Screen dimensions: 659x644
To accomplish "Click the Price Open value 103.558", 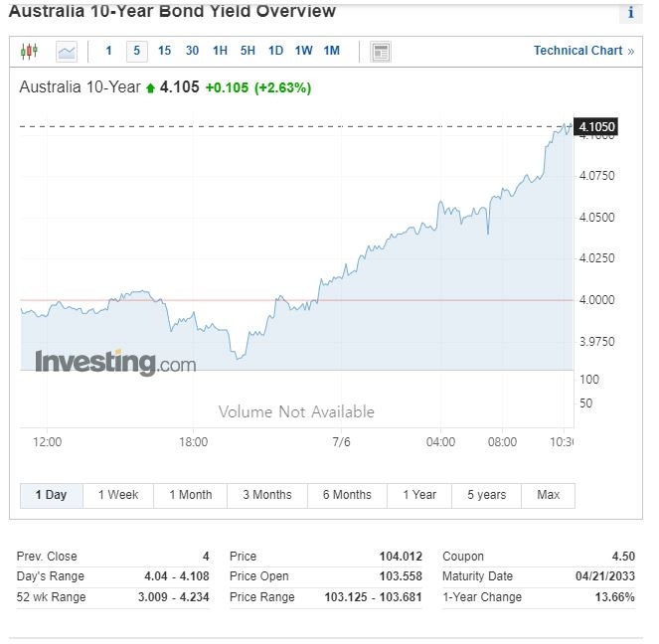I will coord(401,576).
